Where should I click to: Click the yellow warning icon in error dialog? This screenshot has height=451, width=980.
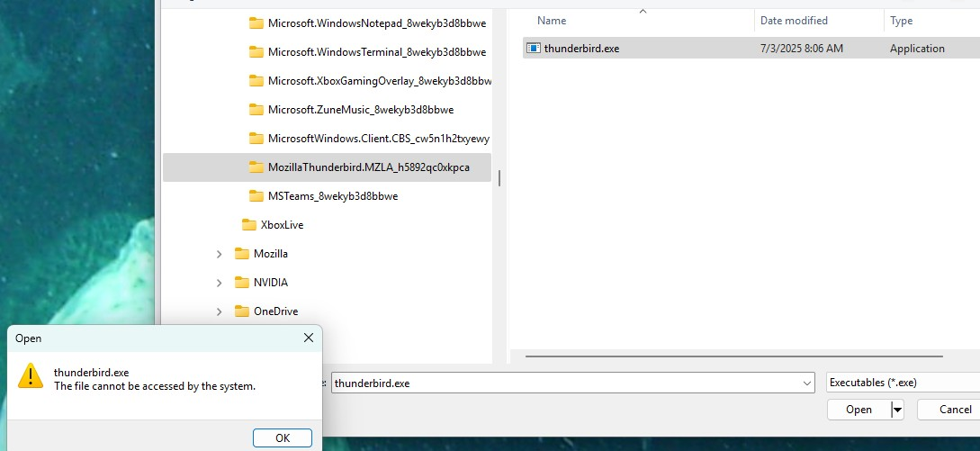(31, 375)
